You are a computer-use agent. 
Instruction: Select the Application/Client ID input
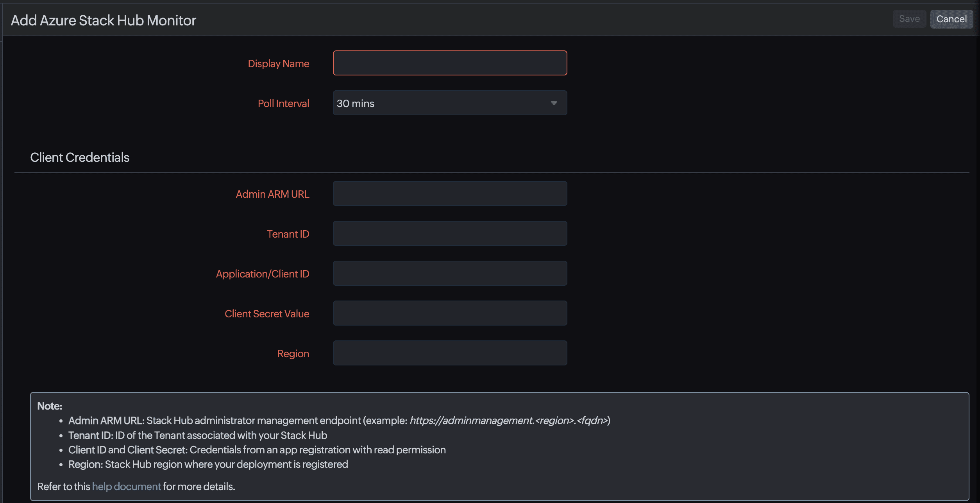450,273
